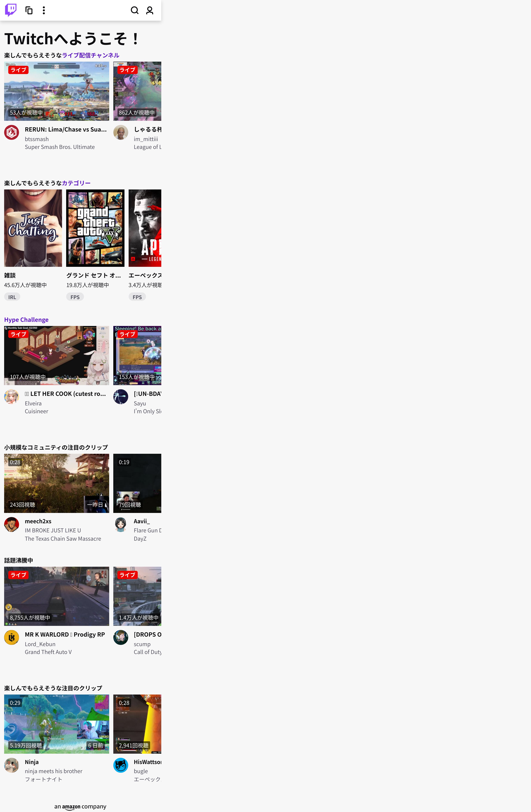The height and width of the screenshot is (812, 531).
Task: Open the btssmash channel name
Action: pos(37,139)
